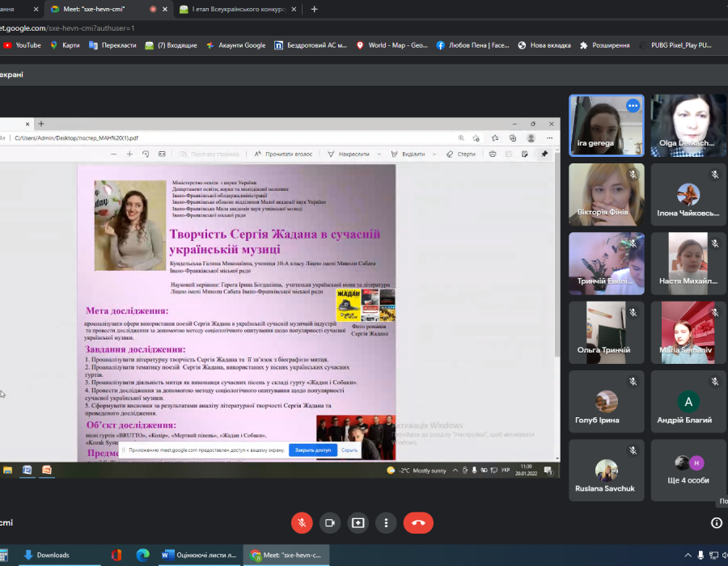Open the Downloads taskbar item
Viewport: 728px width, 566px height.
[47, 555]
